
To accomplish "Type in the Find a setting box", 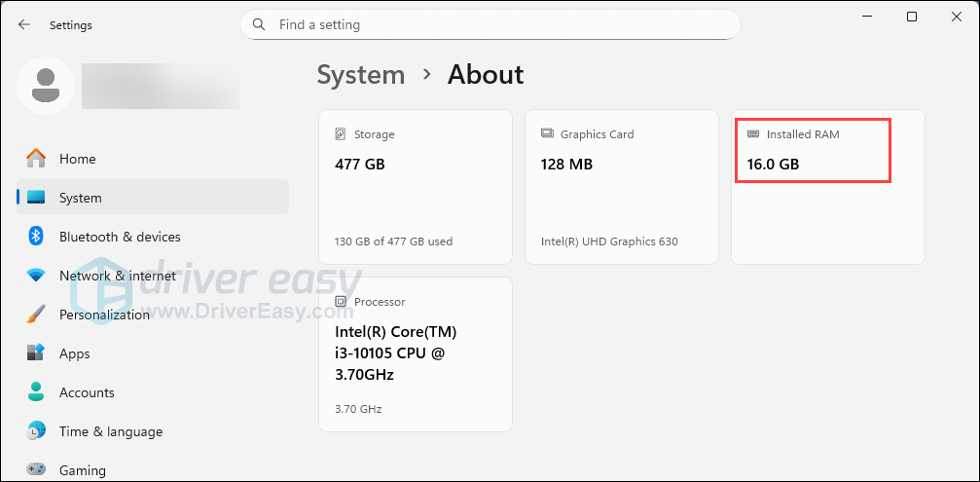I will click(x=496, y=24).
